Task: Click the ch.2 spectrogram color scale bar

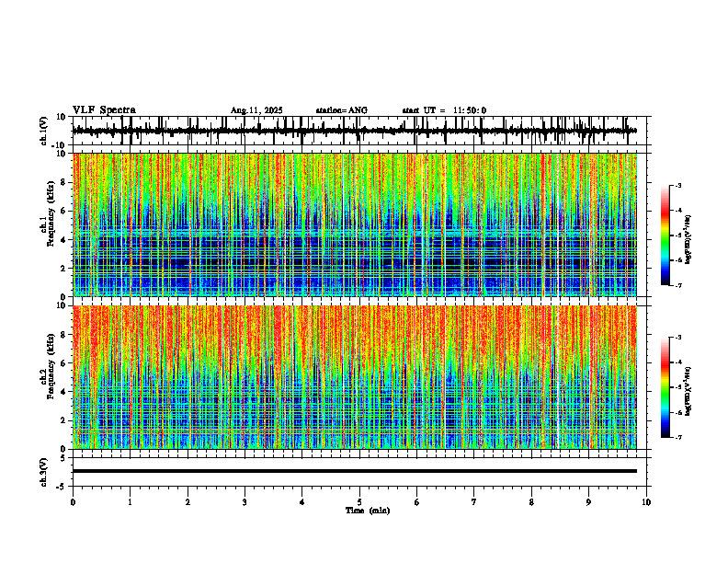Action: [x=665, y=387]
